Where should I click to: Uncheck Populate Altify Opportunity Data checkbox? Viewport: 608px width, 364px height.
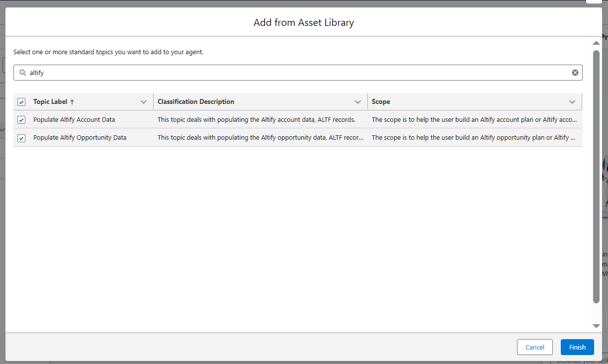click(x=21, y=138)
